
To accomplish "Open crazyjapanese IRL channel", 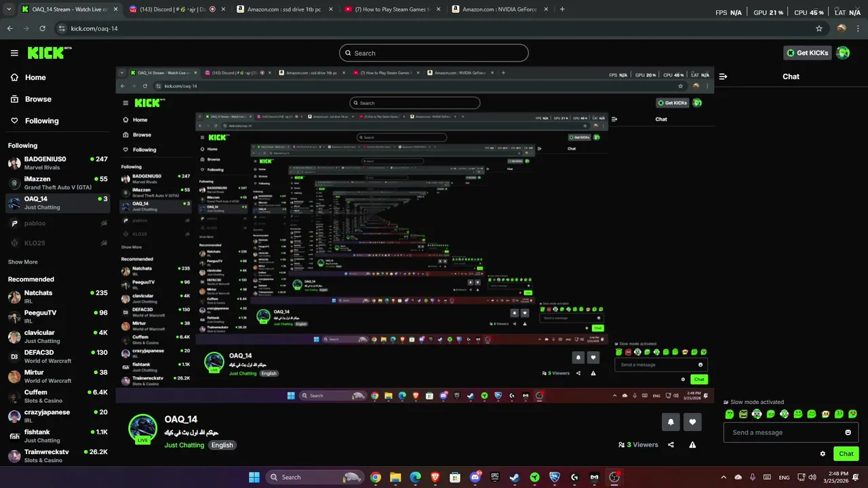I will [x=58, y=416].
